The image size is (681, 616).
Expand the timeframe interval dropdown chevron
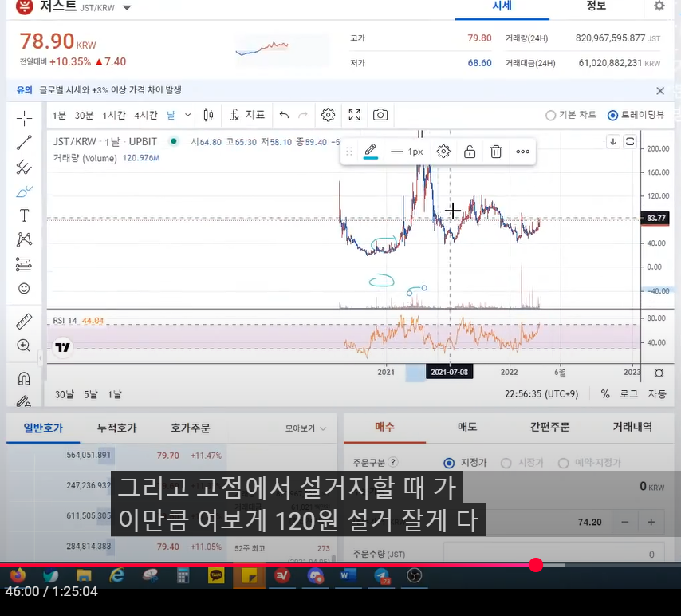click(187, 115)
